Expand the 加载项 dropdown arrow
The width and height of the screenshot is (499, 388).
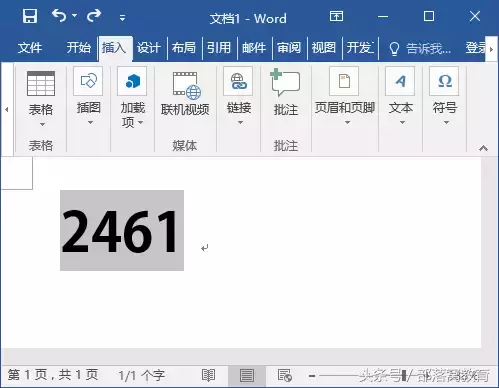[x=141, y=122]
